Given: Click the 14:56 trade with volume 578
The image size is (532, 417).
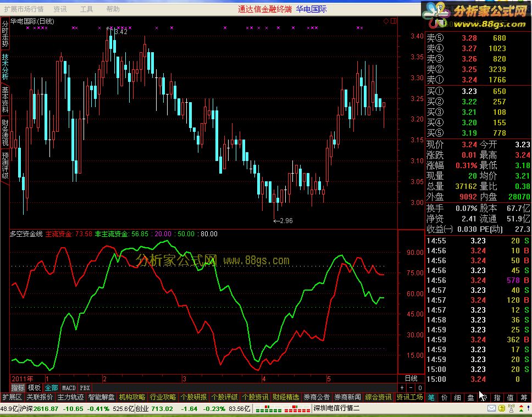Looking at the screenshot, I should pyautogui.click(x=478, y=280).
